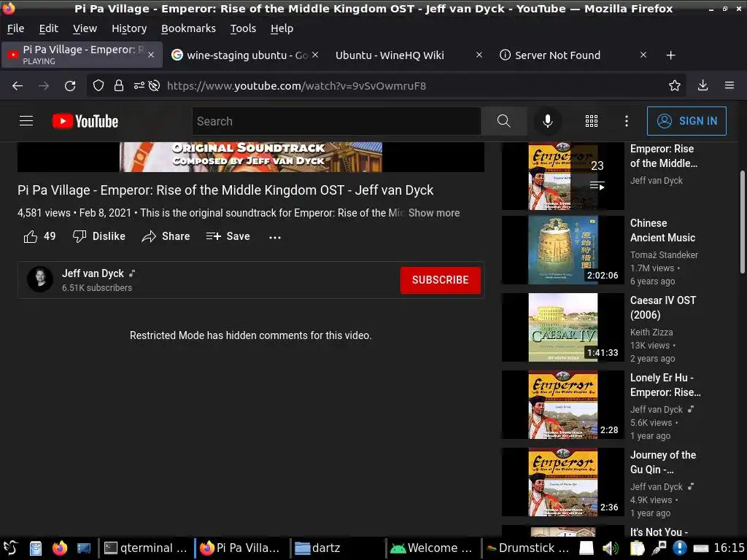Open volume control in system tray
The height and width of the screenshot is (560, 747).
pos(611,548)
